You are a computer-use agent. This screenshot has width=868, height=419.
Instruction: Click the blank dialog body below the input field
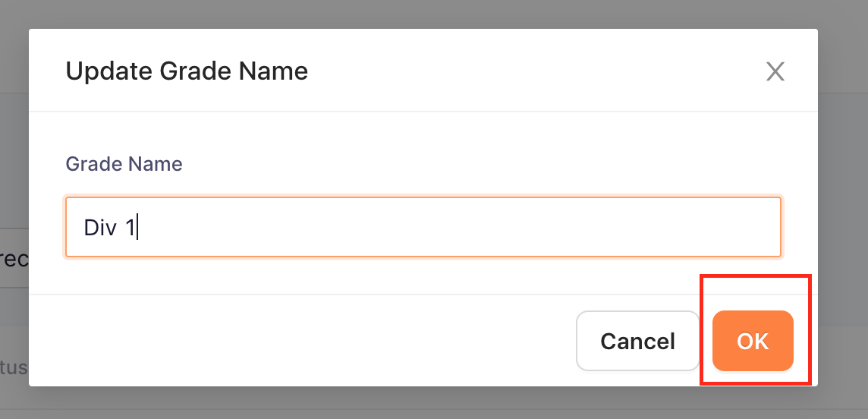click(x=423, y=276)
